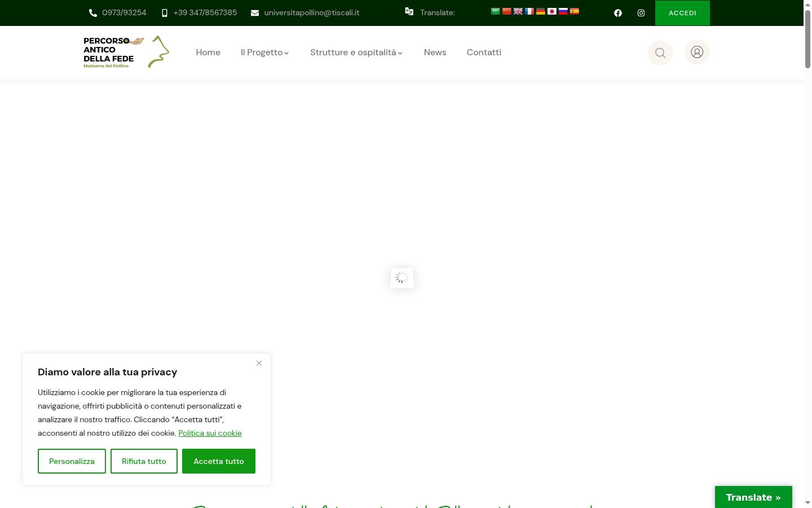812x508 pixels.
Task: Select the Chinese flag translation icon
Action: pos(506,11)
